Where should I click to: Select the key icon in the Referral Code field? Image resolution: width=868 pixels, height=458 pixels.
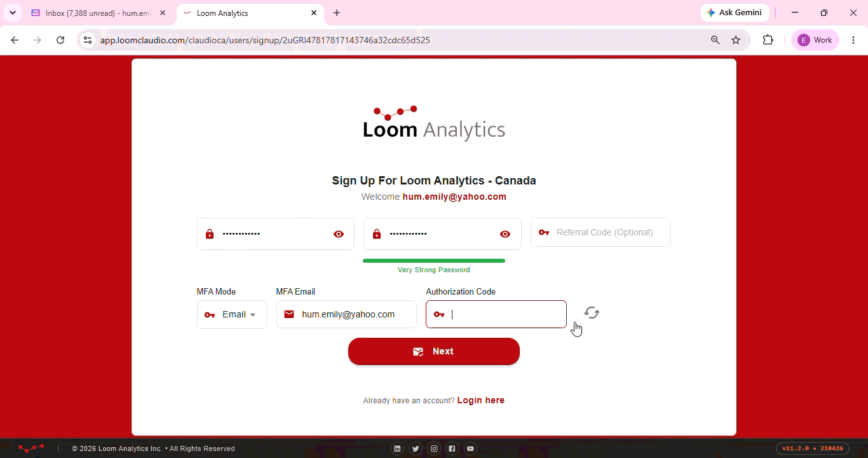click(544, 232)
